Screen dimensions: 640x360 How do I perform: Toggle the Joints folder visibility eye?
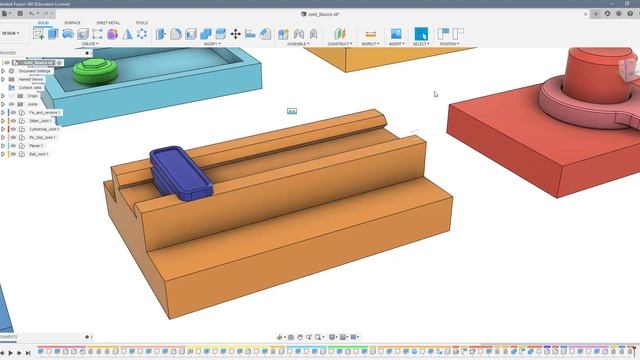[11, 104]
